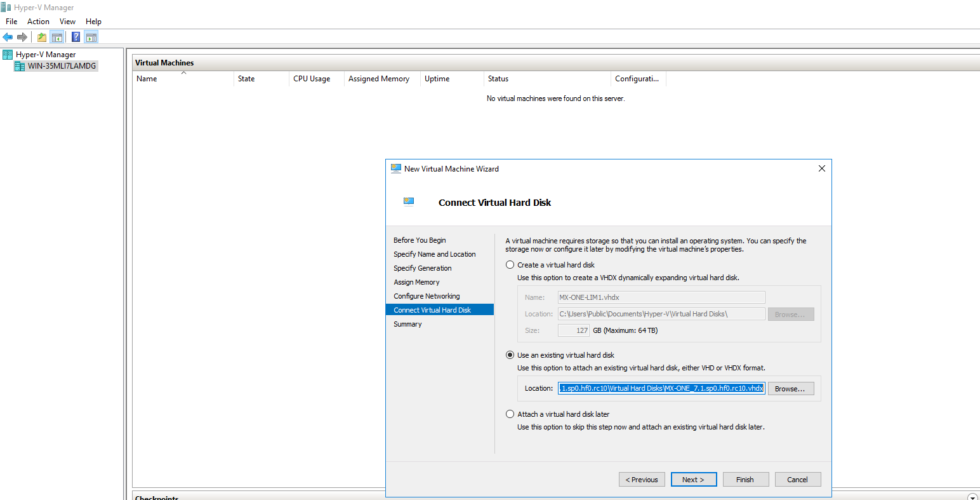Click the Hyper-V Manager root tree icon
Image resolution: width=980 pixels, height=500 pixels.
tap(8, 55)
